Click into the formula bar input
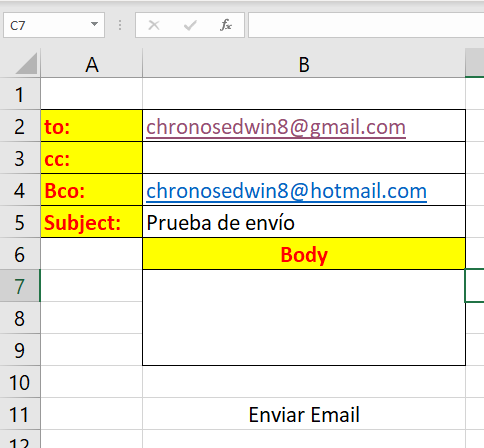Screen dimensions: 484x448 click(366, 25)
